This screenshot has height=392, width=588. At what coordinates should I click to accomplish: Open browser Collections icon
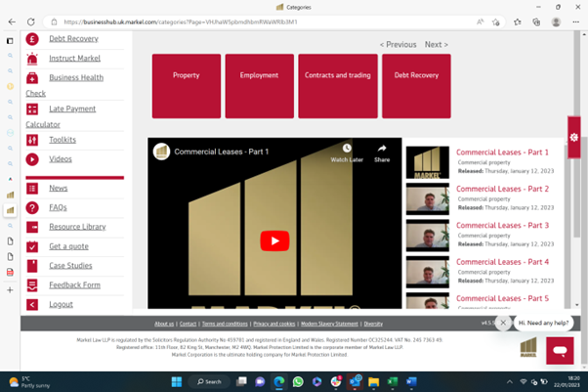coord(536,22)
